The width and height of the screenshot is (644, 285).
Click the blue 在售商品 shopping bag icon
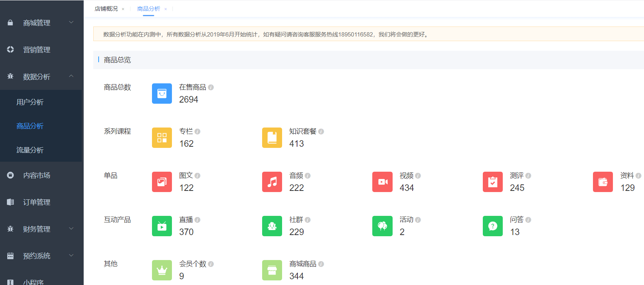[162, 93]
